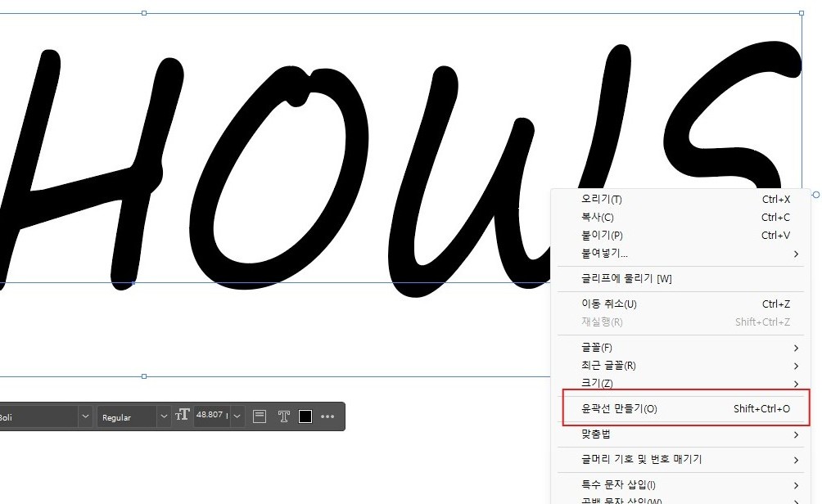Image resolution: width=822 pixels, height=504 pixels.
Task: Click the black fill color swatch
Action: tap(305, 416)
